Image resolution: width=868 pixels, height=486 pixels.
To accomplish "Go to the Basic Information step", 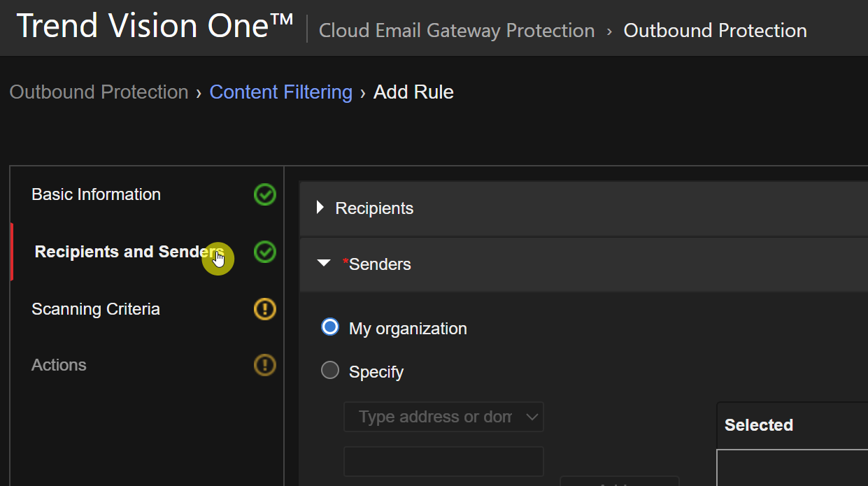I will (x=96, y=194).
